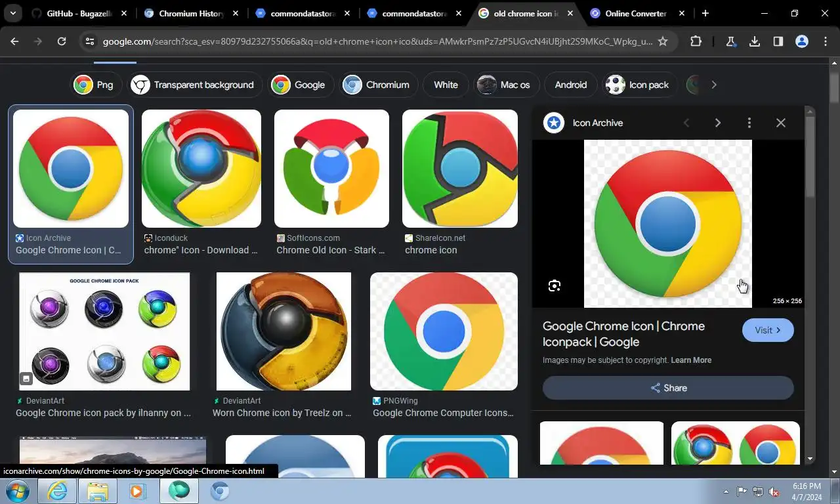Open 'chrome" Icon - Download' Iconduck link
Image resolution: width=840 pixels, height=504 pixels.
pyautogui.click(x=201, y=250)
